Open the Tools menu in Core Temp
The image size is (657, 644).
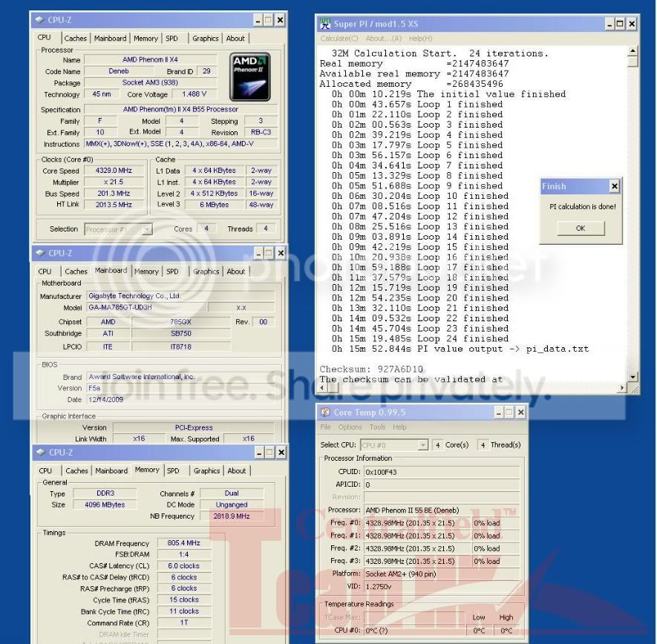click(378, 427)
